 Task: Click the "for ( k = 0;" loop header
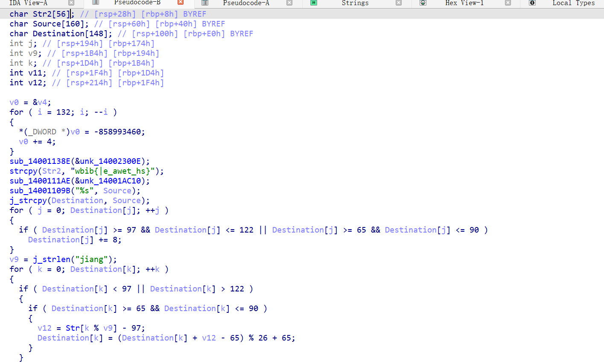pos(37,269)
